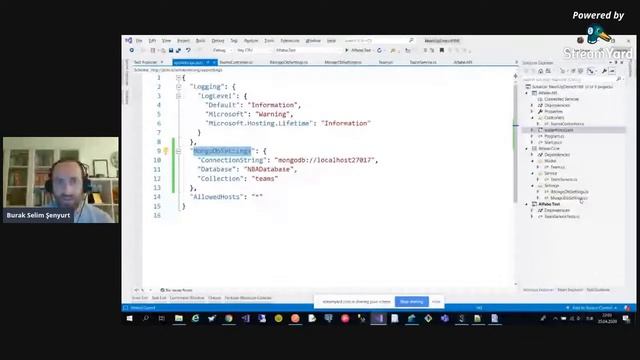The width and height of the screenshot is (640, 360).
Task: Open Chrome from the taskbar
Action: [229, 318]
